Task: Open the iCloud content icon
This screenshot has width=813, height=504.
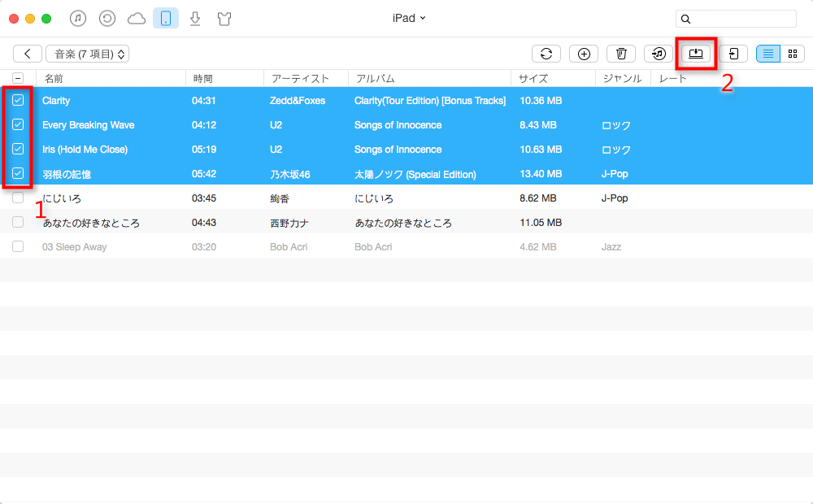Action: [137, 19]
